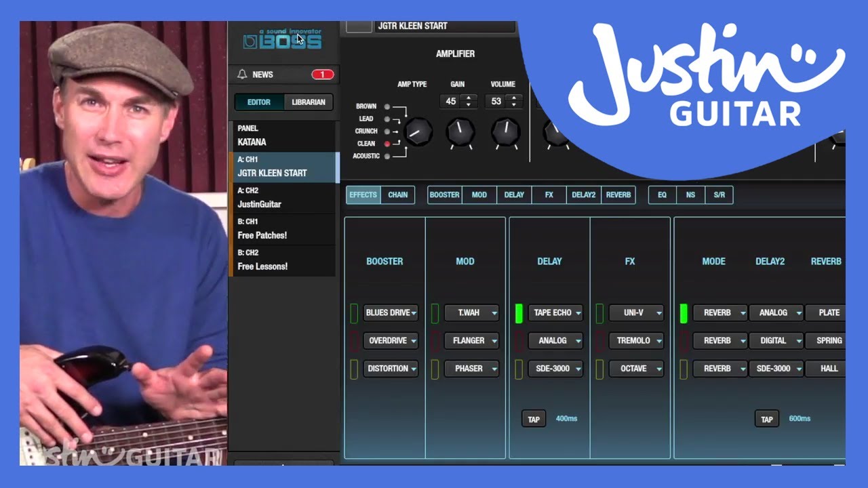
Task: Open the NS tab
Action: [x=690, y=195]
